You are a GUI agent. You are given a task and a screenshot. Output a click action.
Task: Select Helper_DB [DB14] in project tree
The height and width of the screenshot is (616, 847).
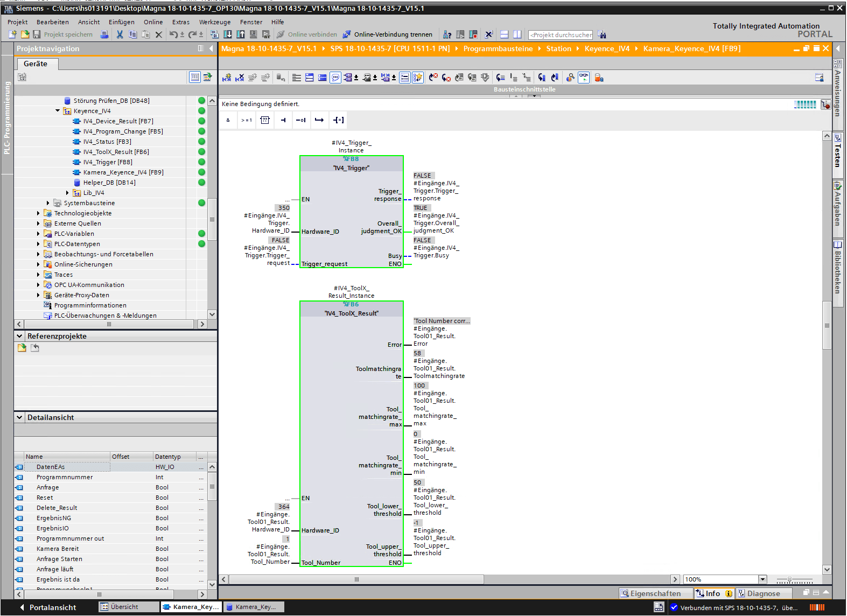tap(109, 183)
